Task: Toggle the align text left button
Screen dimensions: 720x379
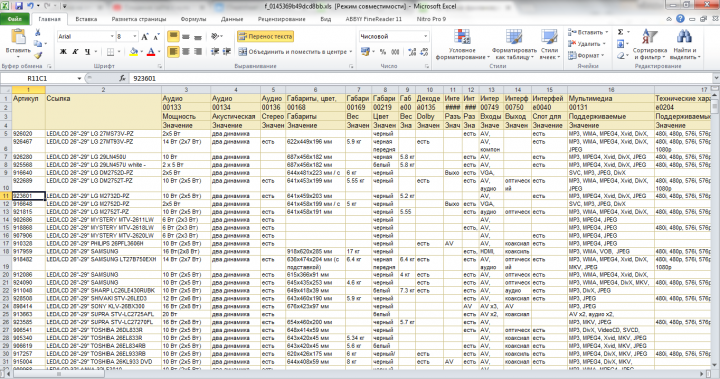Action: click(x=174, y=51)
